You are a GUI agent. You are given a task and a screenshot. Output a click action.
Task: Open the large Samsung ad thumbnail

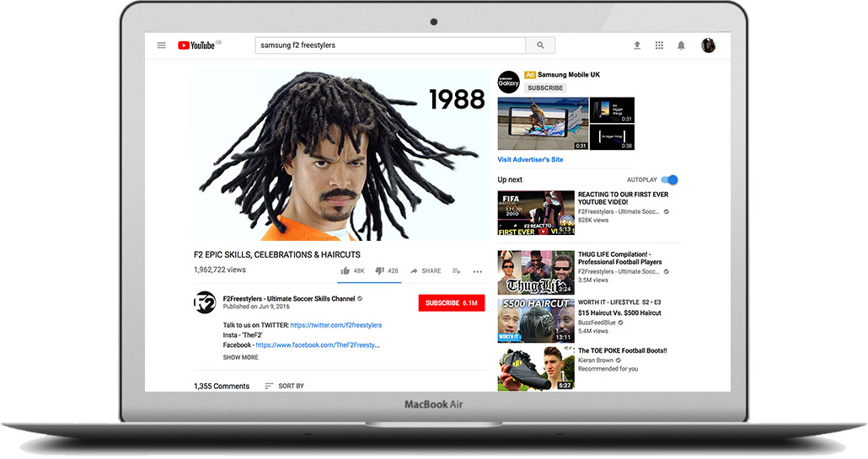point(543,124)
